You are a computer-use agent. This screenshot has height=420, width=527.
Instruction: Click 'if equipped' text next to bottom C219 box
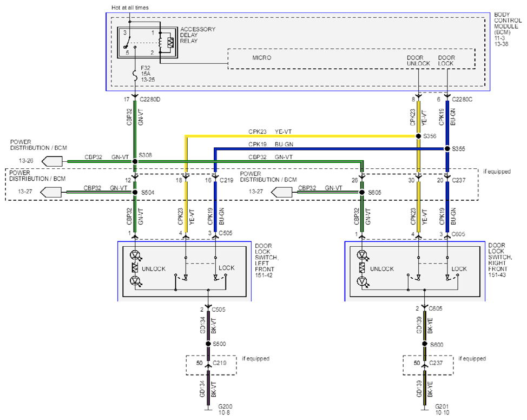256,358
